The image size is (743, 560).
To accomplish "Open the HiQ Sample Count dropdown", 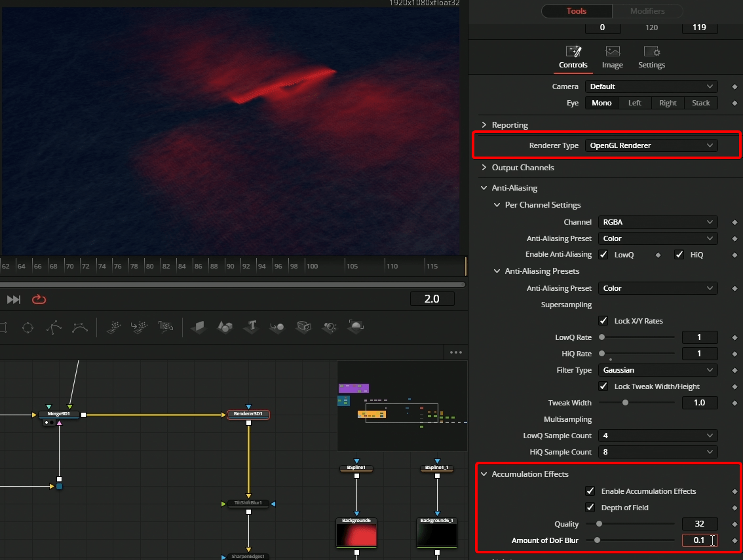I will [x=658, y=452].
